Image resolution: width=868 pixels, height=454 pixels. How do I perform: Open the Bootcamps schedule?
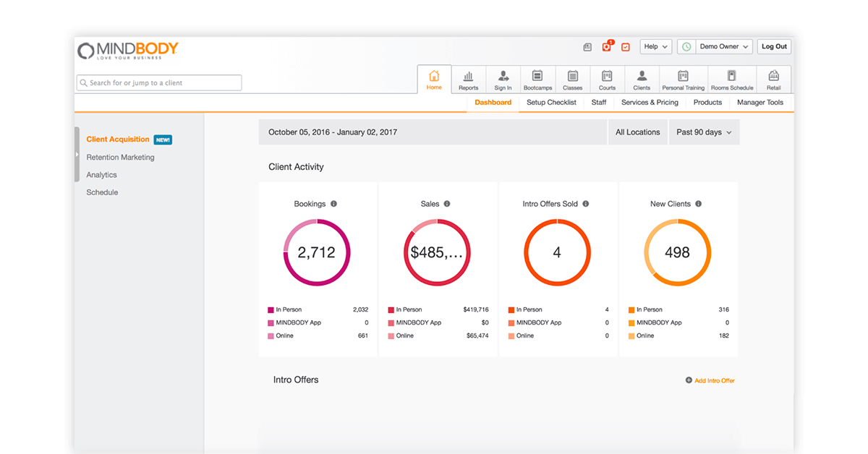537,80
